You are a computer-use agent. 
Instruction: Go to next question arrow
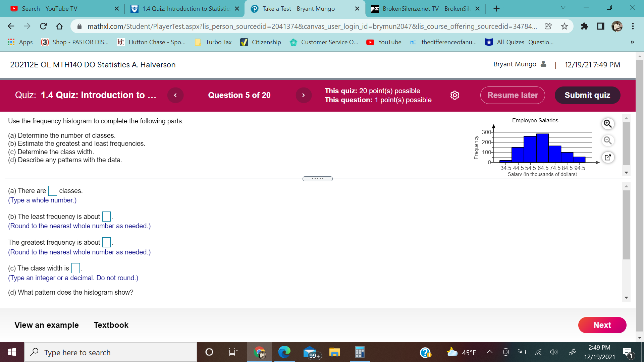coord(303,95)
